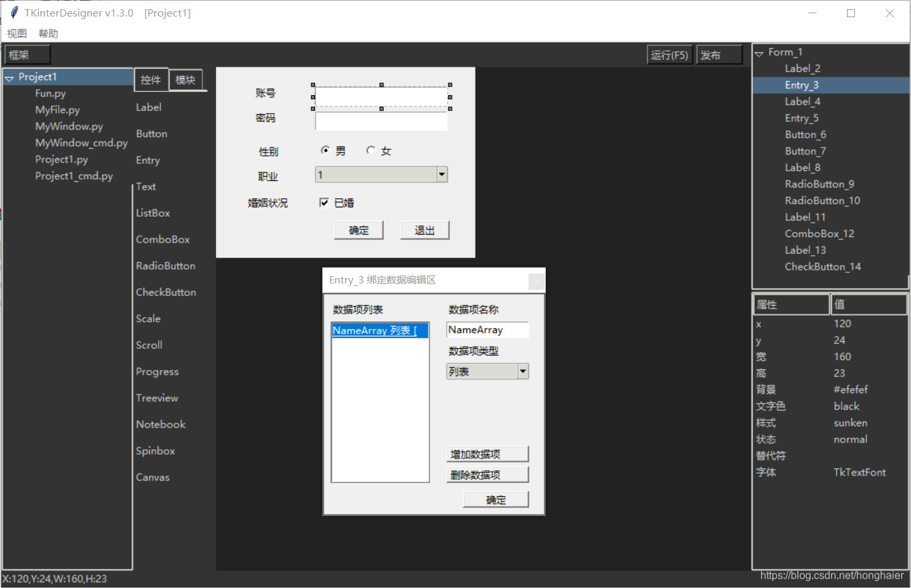
Task: Open the 数据项类型 列表 dropdown
Action: (x=523, y=371)
